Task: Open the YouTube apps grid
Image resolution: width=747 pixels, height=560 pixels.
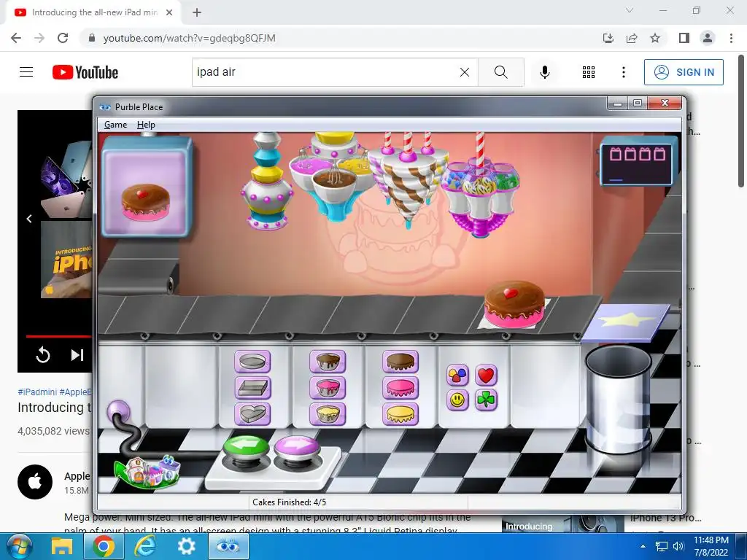Action: [x=589, y=72]
